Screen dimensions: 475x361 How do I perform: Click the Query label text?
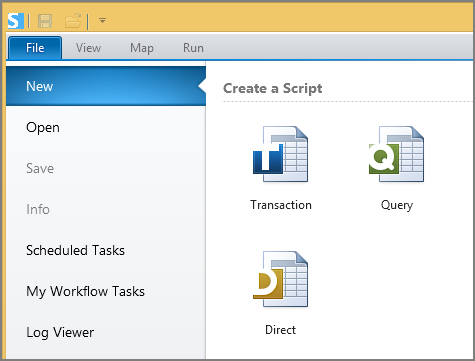tap(397, 205)
